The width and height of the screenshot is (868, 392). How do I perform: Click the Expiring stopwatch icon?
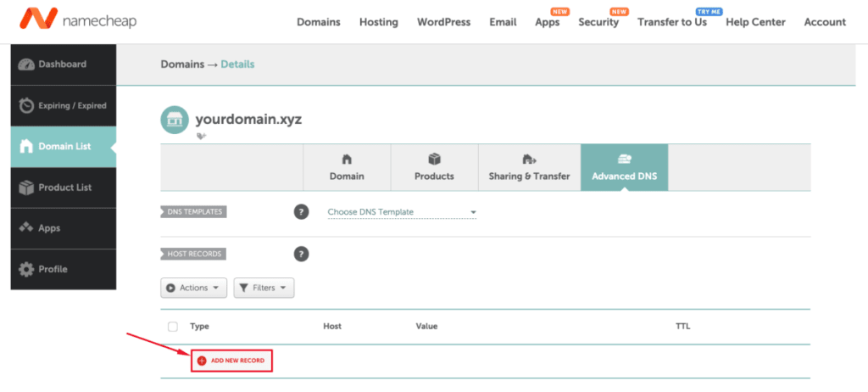pyautogui.click(x=26, y=105)
